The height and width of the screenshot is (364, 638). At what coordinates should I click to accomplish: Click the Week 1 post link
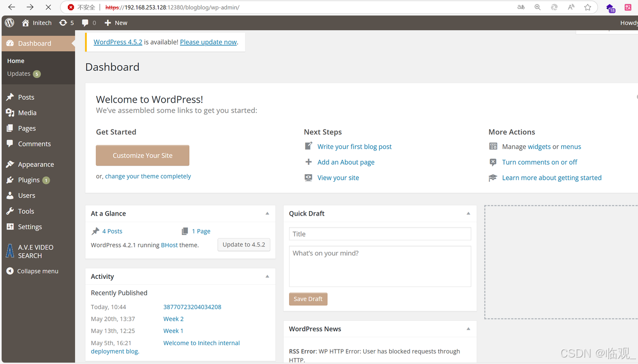tap(173, 331)
